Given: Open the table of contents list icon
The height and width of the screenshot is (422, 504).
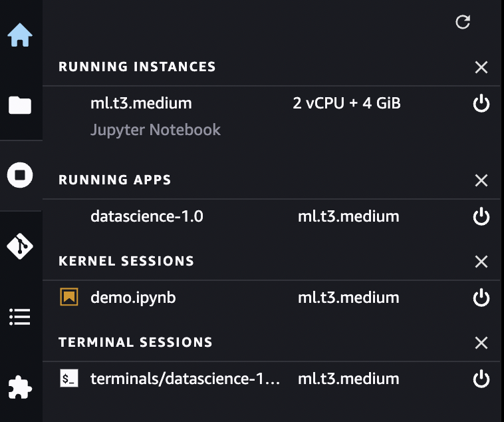Looking at the screenshot, I should click(x=20, y=317).
